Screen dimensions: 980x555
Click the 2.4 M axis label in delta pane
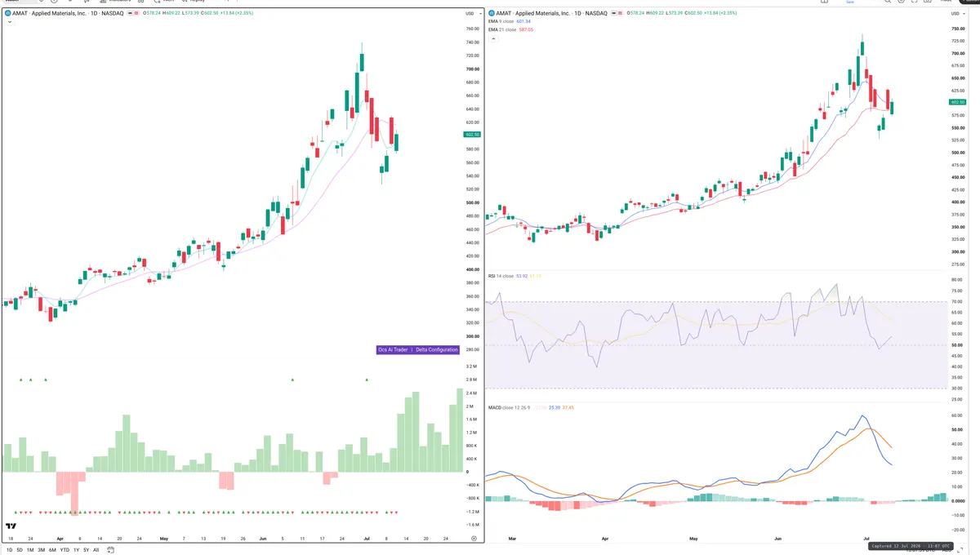471,393
